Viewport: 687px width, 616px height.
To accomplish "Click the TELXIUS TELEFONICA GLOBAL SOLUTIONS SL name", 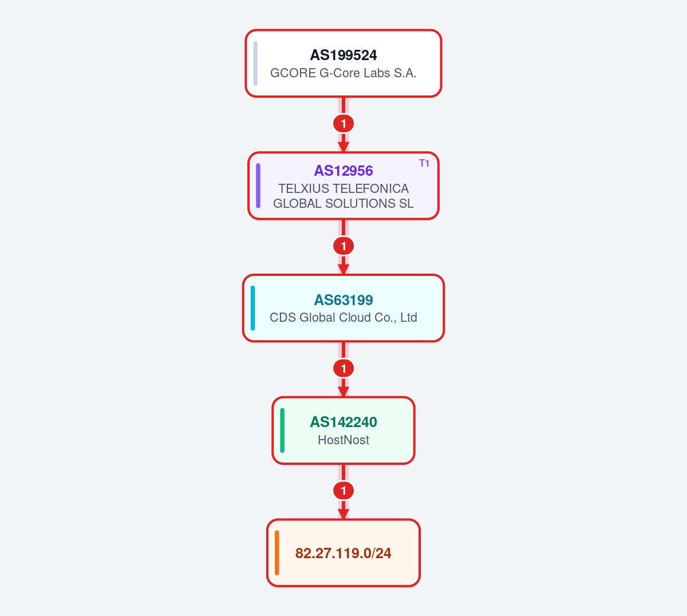I will [x=343, y=196].
